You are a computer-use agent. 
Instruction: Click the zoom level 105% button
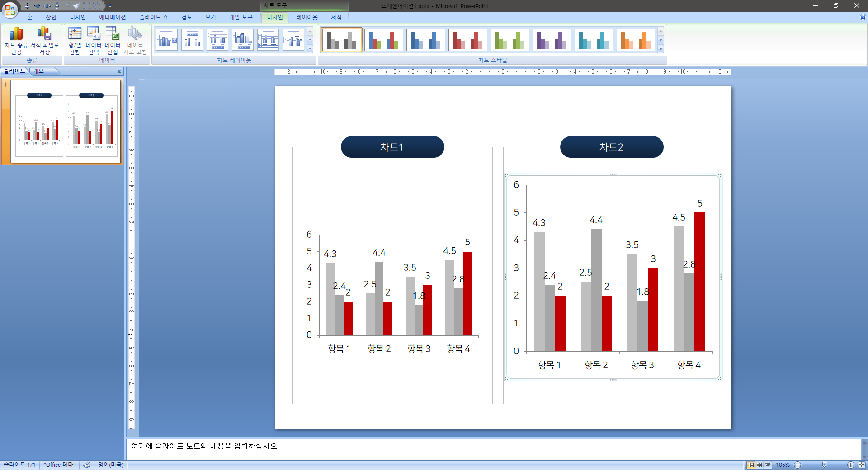[x=783, y=465]
